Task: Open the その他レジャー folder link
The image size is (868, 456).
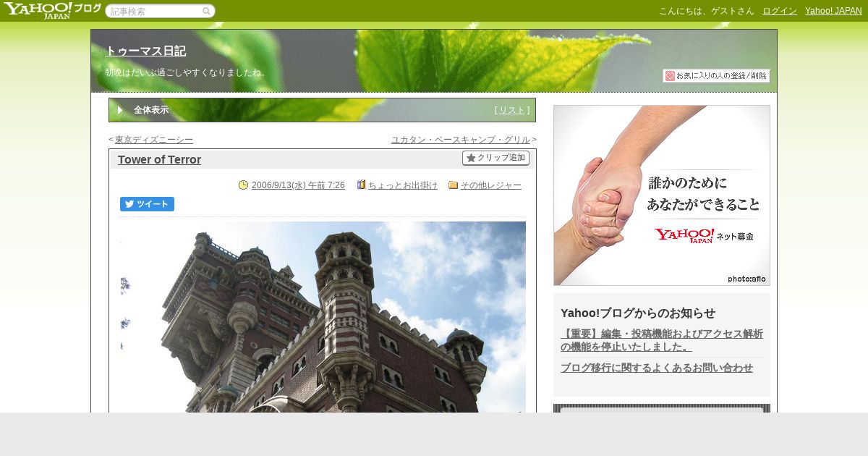Action: (491, 185)
